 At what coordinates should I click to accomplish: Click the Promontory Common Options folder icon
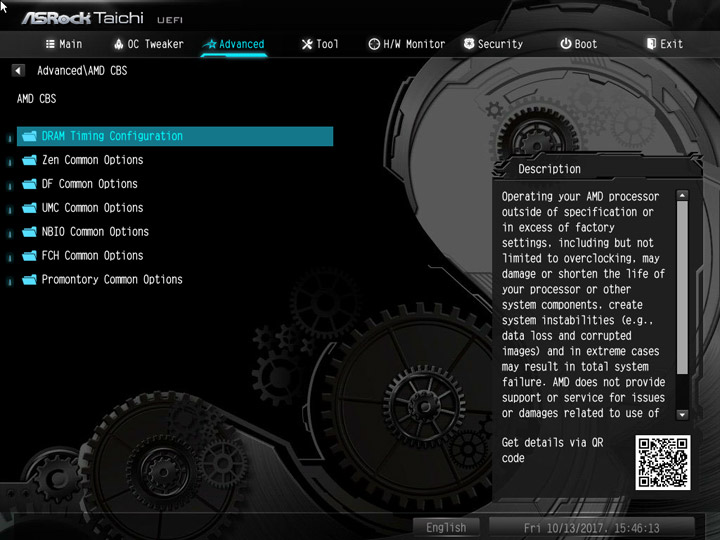29,280
